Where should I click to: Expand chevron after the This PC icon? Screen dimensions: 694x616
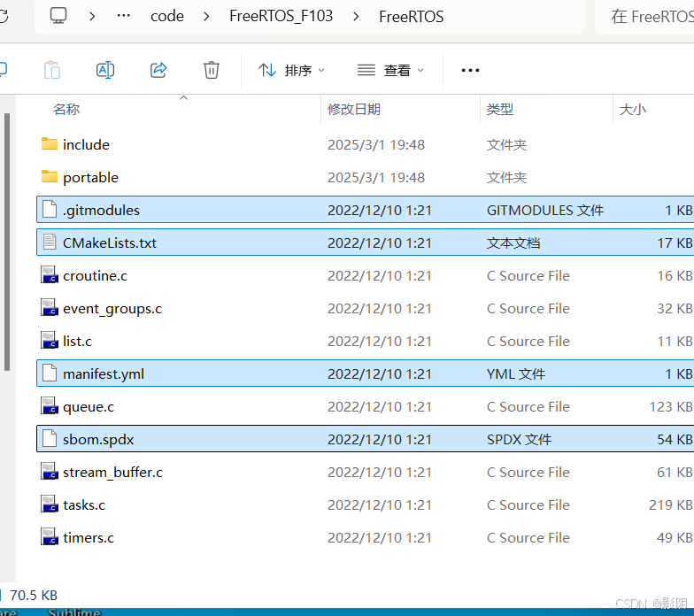92,17
